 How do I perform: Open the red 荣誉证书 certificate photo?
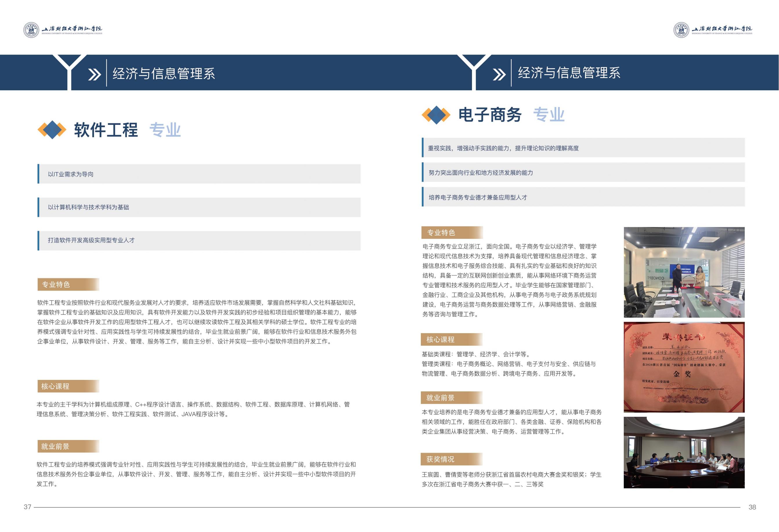pyautogui.click(x=684, y=367)
